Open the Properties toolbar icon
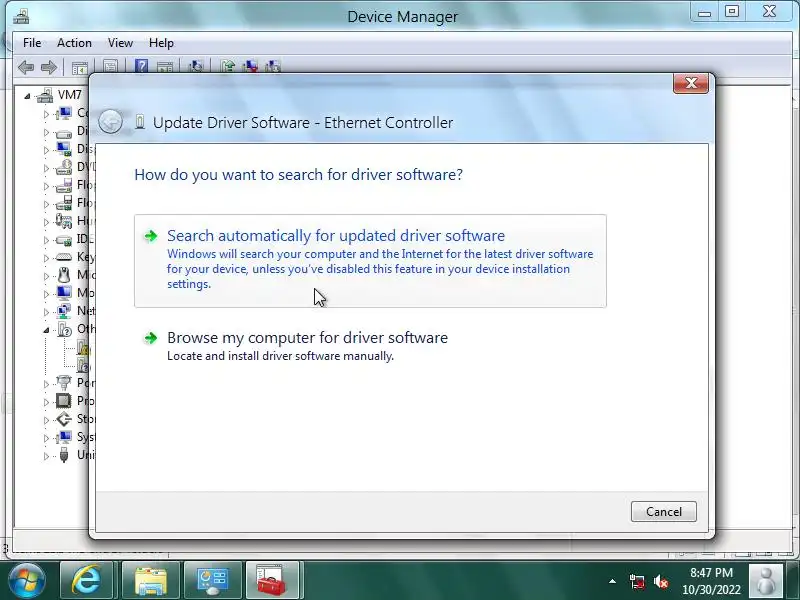This screenshot has width=800, height=600. coord(110,67)
